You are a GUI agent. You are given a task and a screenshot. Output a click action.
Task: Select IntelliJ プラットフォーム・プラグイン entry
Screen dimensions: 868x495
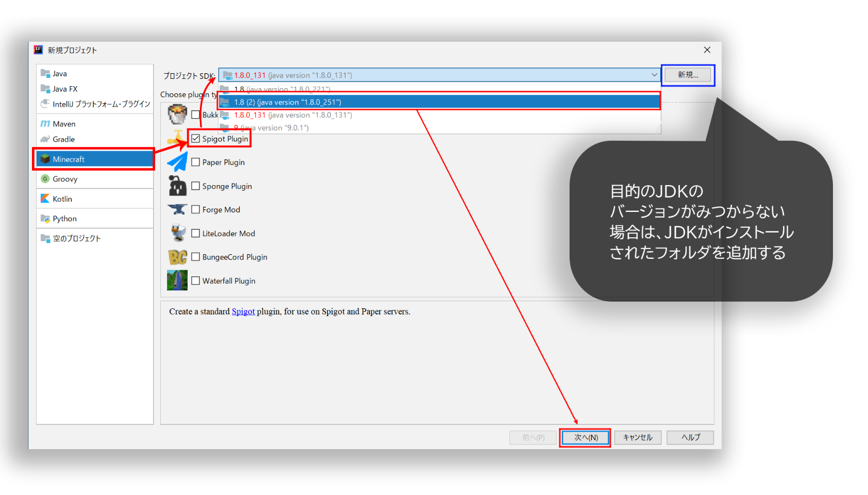(x=95, y=104)
